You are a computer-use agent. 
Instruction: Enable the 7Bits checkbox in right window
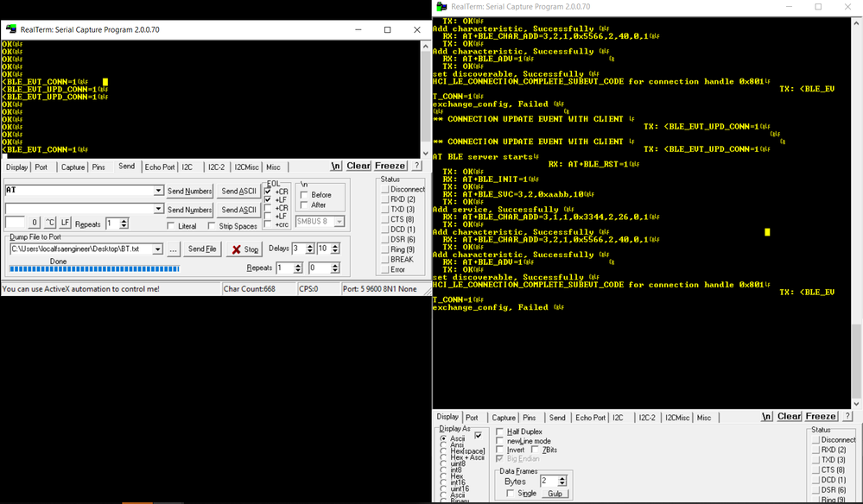pos(535,450)
